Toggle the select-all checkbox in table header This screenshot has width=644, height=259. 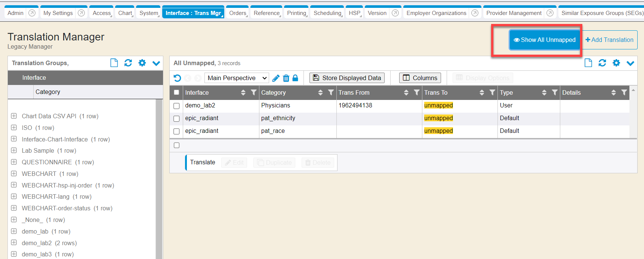[176, 92]
